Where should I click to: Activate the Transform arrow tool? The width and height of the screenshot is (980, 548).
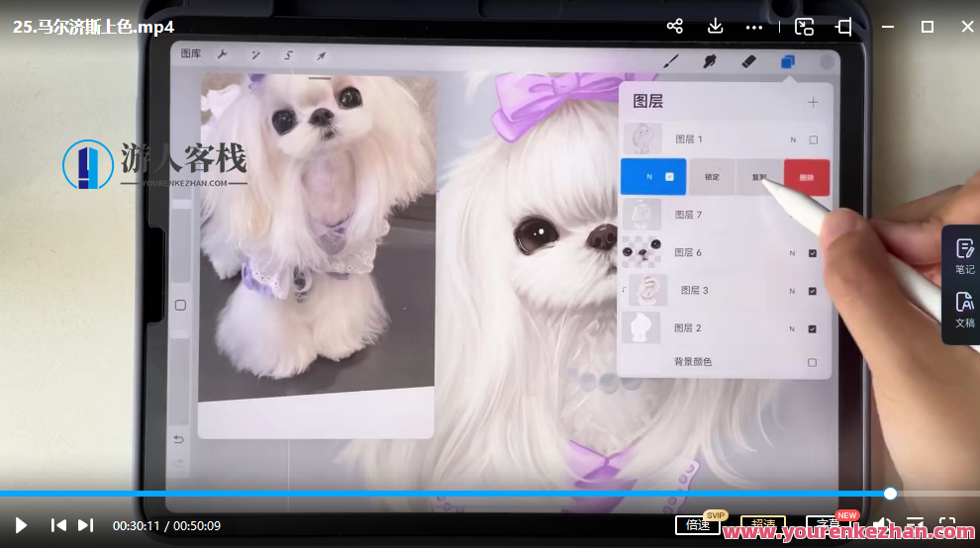tap(322, 55)
